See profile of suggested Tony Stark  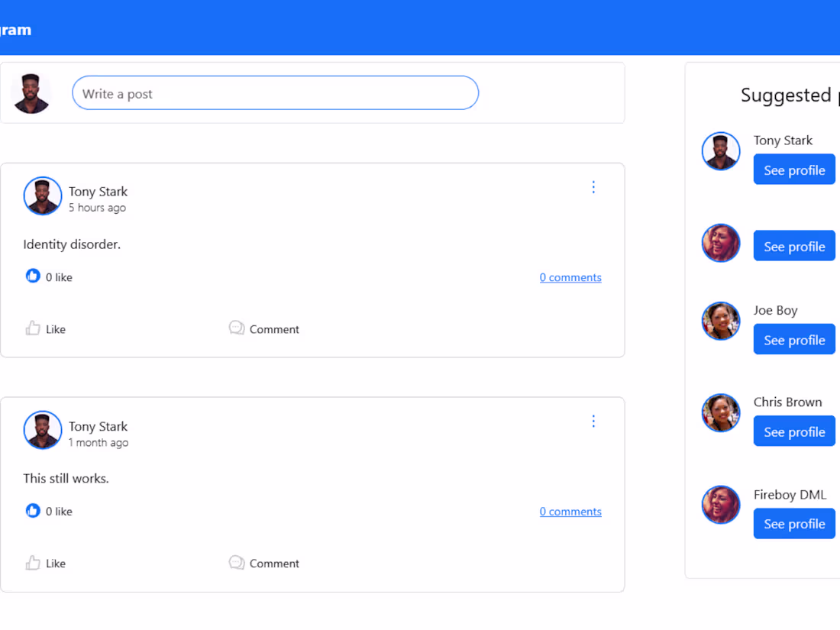794,170
